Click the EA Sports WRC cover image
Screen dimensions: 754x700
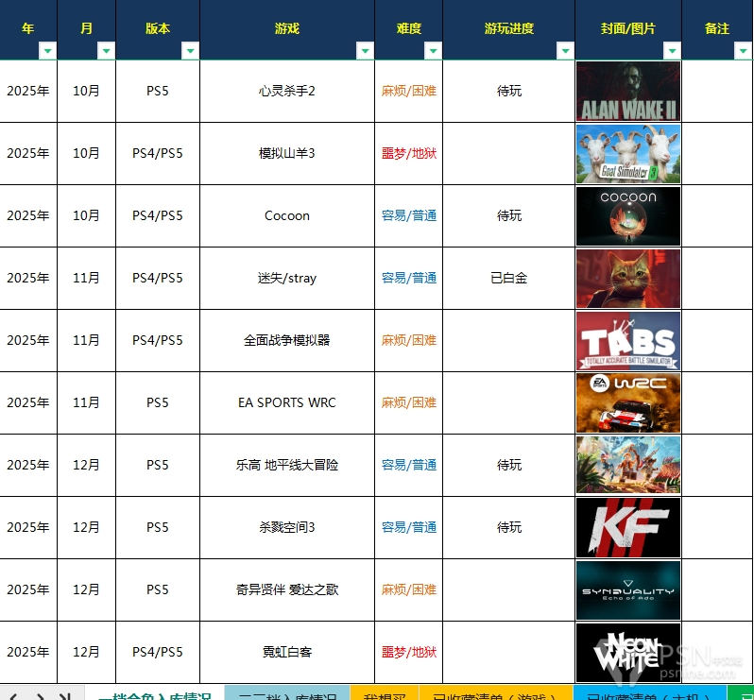pyautogui.click(x=628, y=403)
